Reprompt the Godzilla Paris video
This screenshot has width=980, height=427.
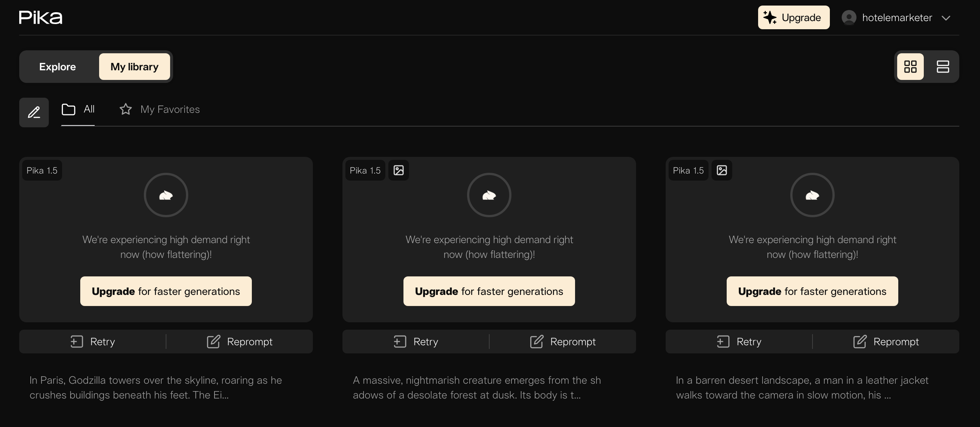(x=239, y=342)
